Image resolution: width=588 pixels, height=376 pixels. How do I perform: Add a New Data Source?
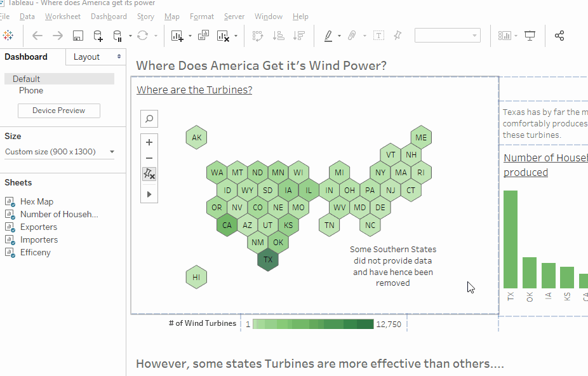point(97,36)
